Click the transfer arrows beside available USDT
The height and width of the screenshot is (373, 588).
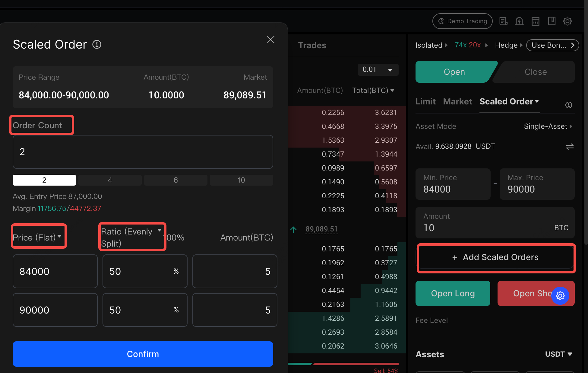(570, 147)
